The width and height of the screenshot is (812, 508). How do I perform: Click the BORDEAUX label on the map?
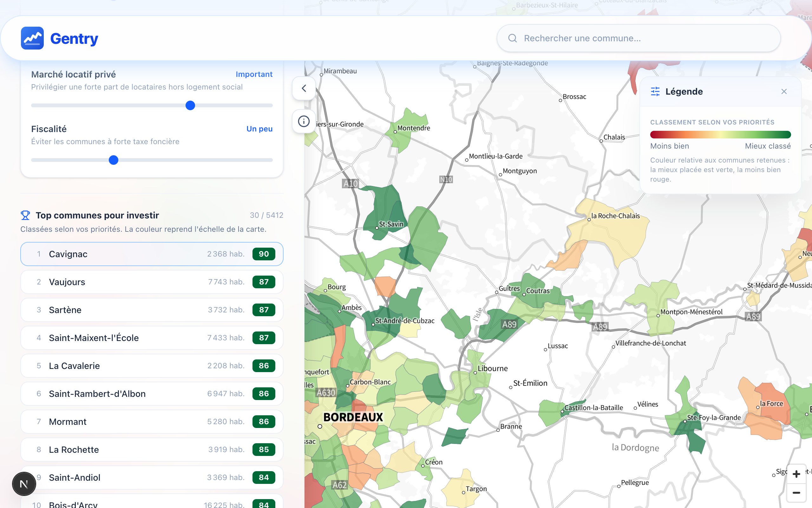[x=353, y=417]
